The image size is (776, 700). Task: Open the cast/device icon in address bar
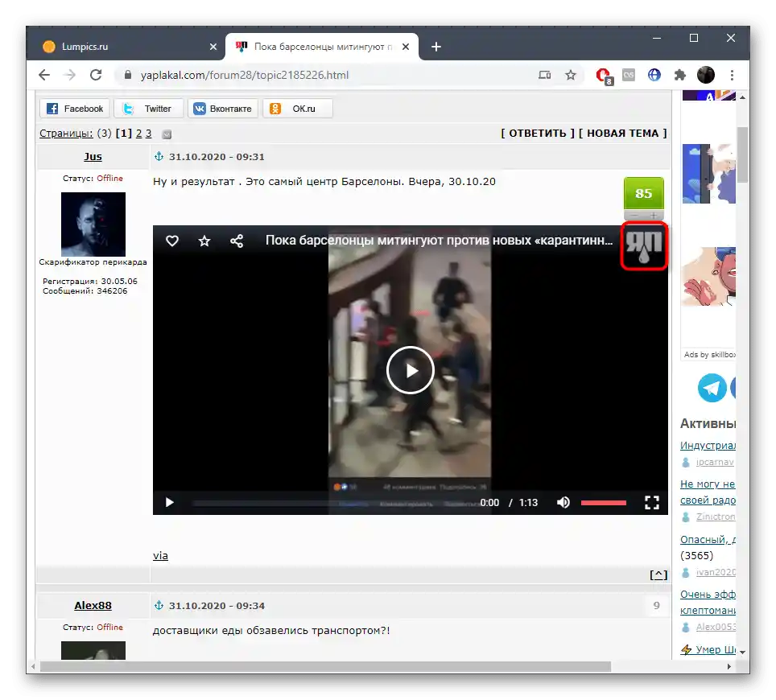[544, 75]
